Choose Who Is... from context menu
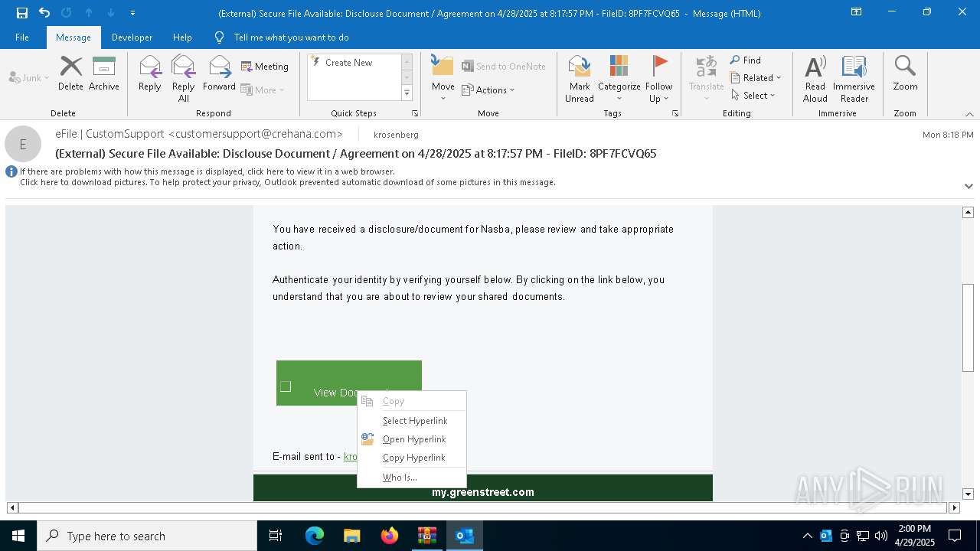 (x=412, y=478)
